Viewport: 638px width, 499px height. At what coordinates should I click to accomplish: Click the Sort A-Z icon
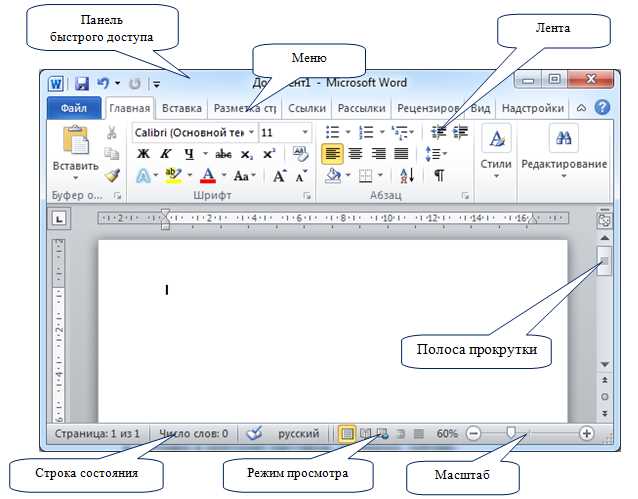(407, 176)
